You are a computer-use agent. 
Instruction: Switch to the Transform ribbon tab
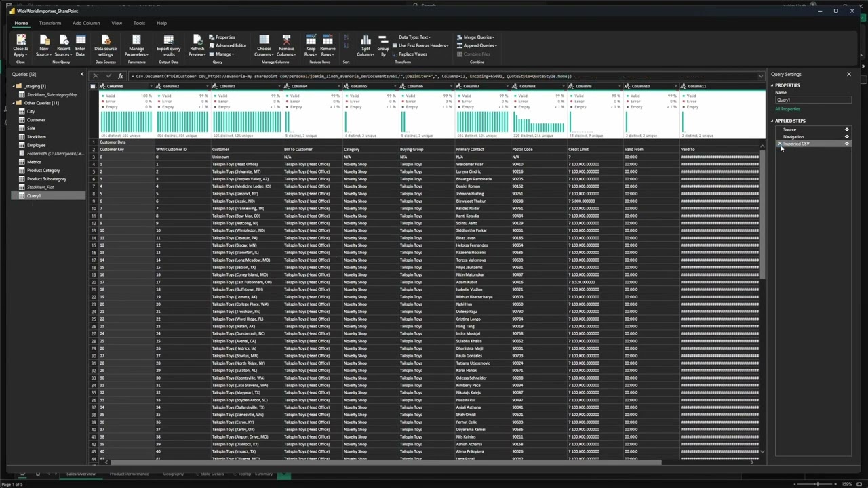50,23
